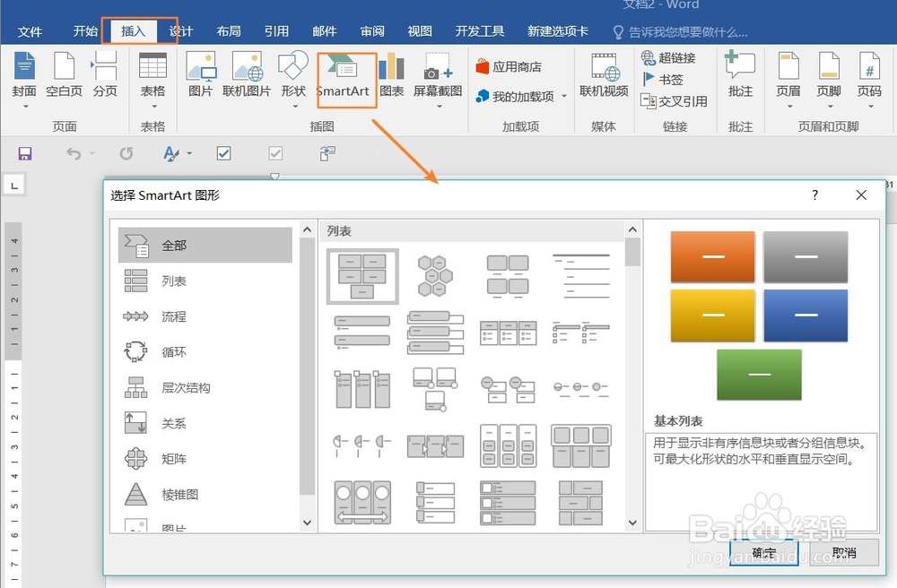Click the orange block in the preview
Image resolution: width=897 pixels, height=588 pixels.
[713, 256]
